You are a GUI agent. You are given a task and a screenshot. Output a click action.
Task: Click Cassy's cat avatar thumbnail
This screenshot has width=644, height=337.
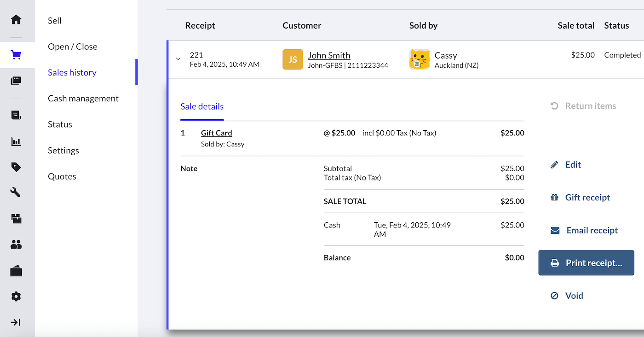[420, 59]
